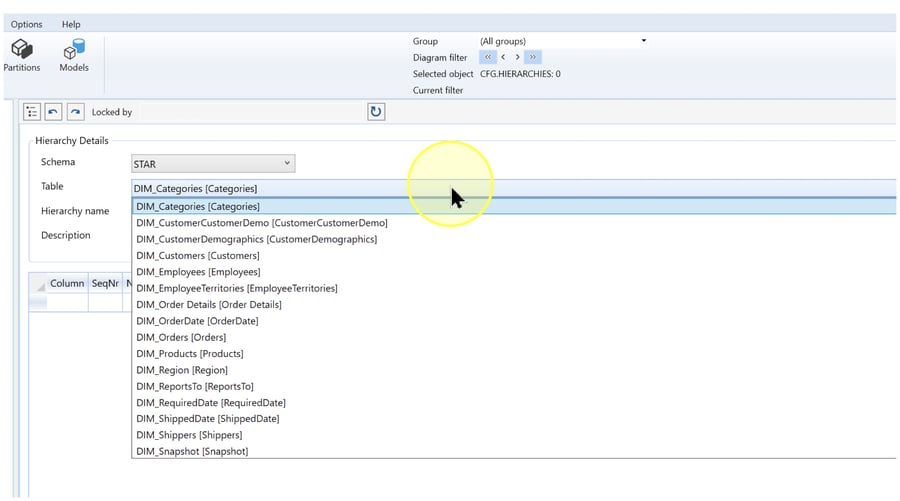
Task: Select DIM_Snapshot [Snapshot] option
Action: tap(514, 451)
